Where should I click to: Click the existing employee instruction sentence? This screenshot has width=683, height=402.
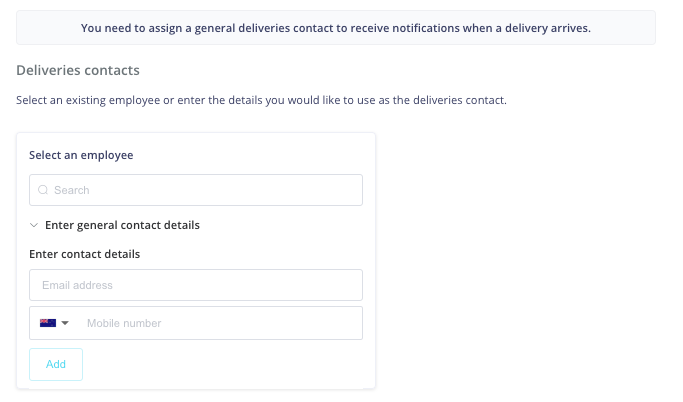[x=261, y=100]
